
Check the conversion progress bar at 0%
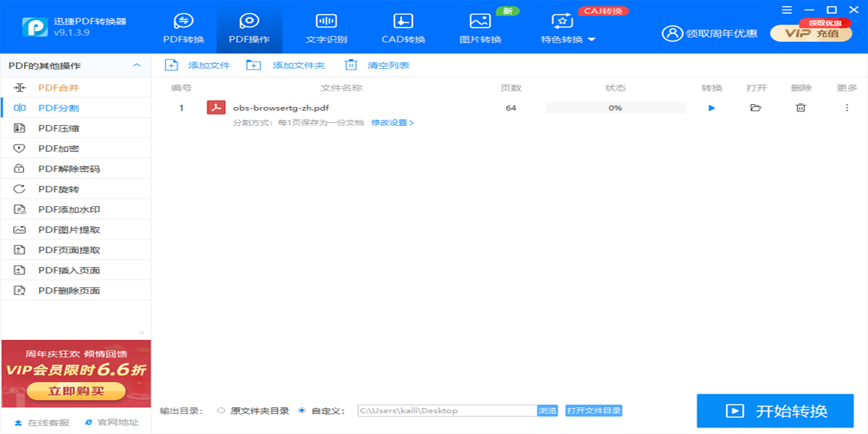(615, 107)
